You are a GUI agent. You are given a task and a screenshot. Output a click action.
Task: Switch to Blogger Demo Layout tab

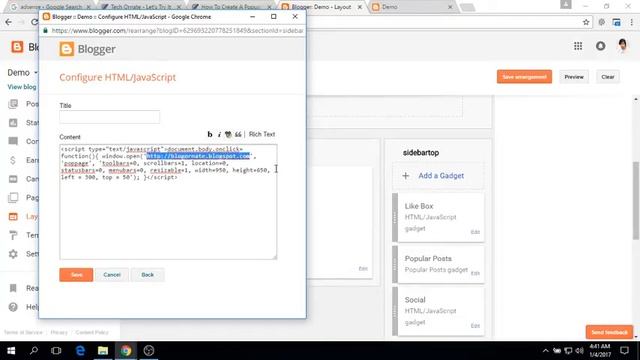click(x=321, y=7)
